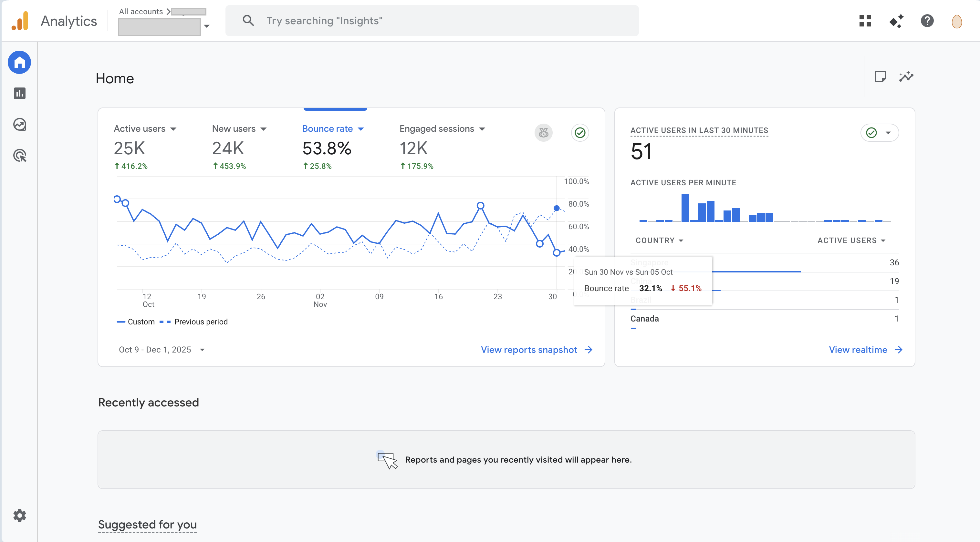Open the Reports section from sidebar
The image size is (980, 542).
(19, 93)
